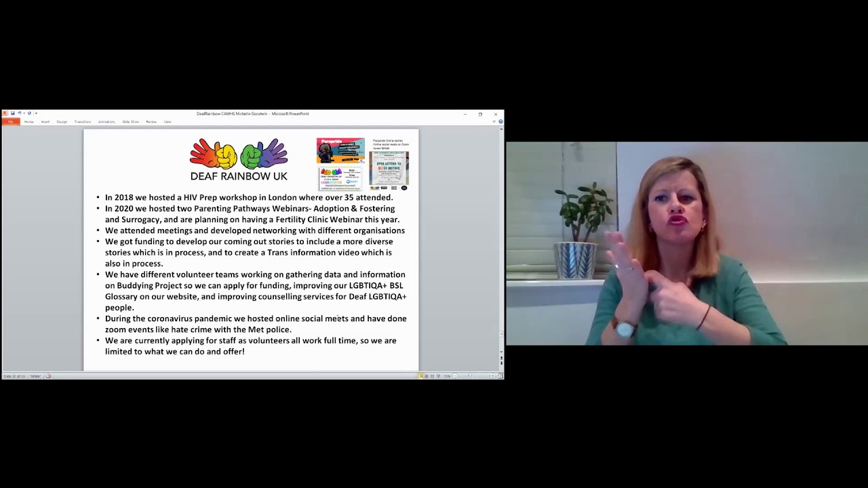868x488 pixels.
Task: Click the 'White' theme name in status bar
Action: pos(35,376)
